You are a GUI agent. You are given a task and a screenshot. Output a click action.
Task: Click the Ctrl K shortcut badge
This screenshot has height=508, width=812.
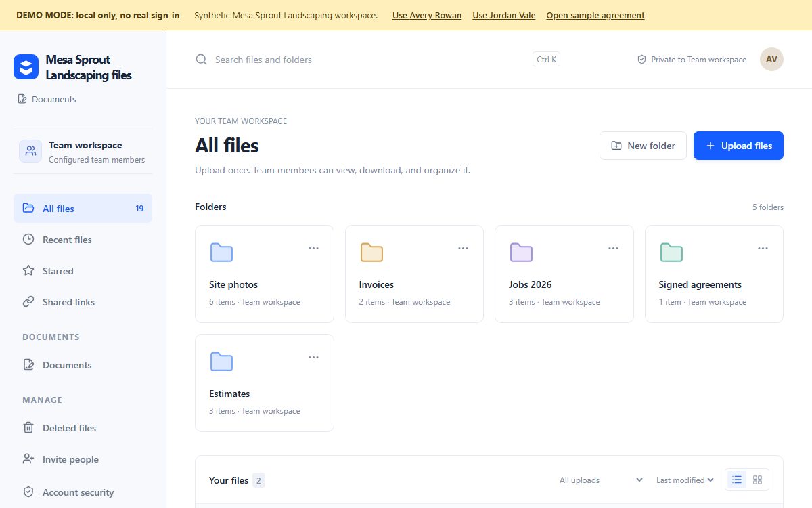pos(547,60)
